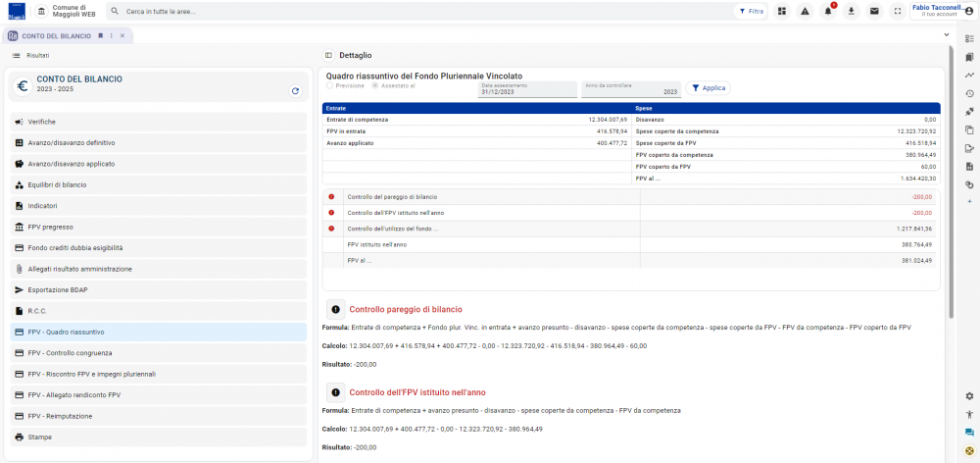Click the Data assestamento date field
Viewport: 980px width, 463px height.
[x=527, y=89]
